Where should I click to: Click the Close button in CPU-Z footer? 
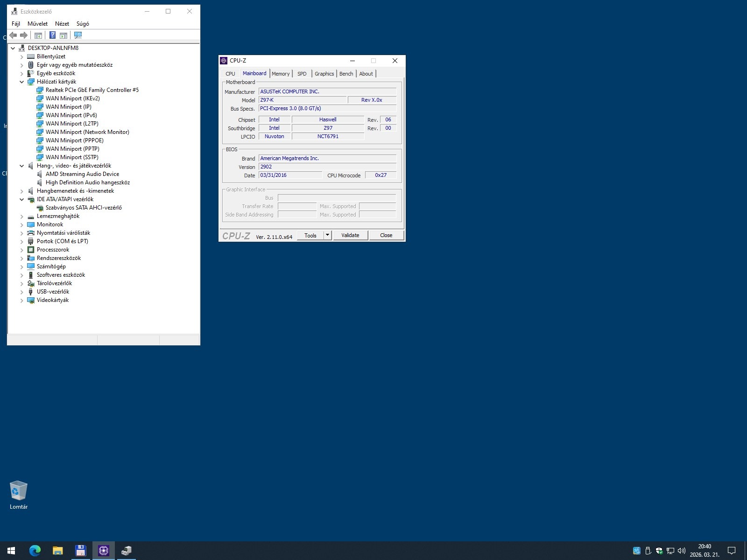pos(386,235)
